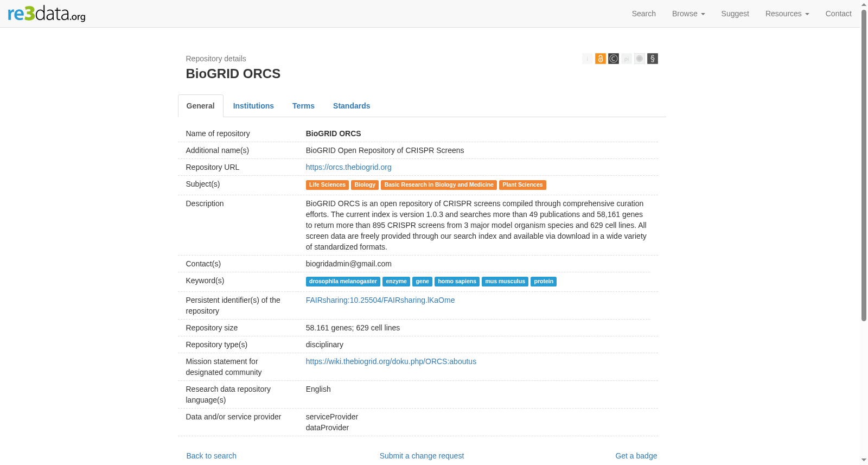Click the homo sapiens keyword tag
868x465 pixels.
457,282
